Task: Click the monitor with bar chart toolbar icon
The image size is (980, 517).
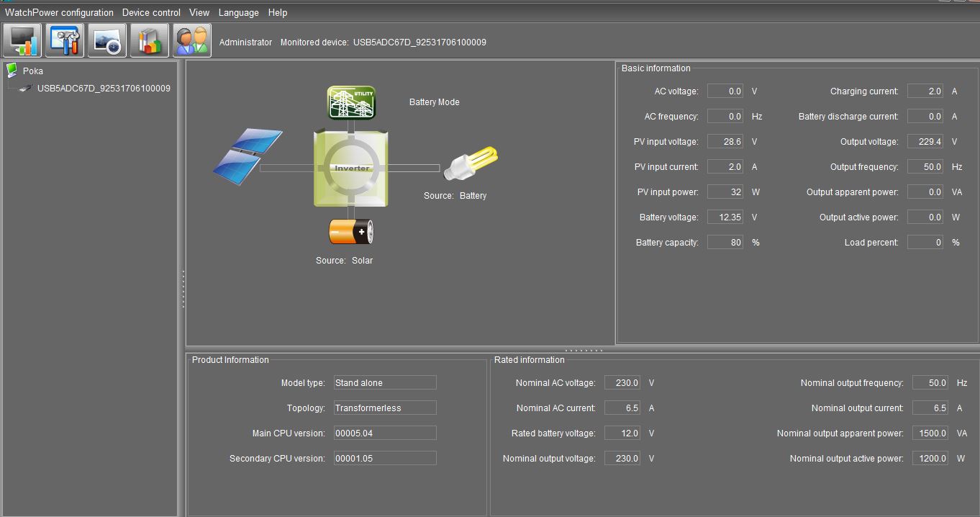Action: click(22, 40)
